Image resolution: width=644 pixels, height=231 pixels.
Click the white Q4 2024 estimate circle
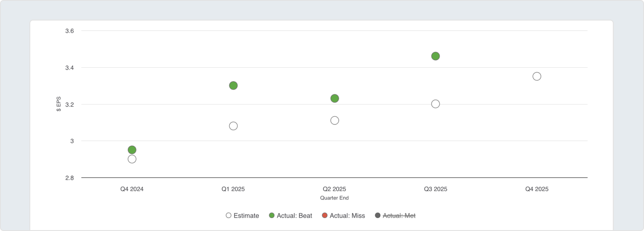pos(132,159)
